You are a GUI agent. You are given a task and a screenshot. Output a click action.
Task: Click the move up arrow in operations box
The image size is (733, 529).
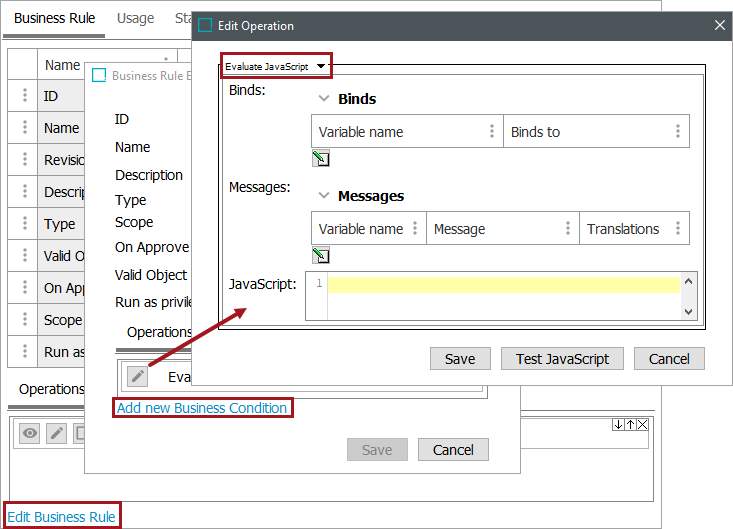[x=630, y=425]
